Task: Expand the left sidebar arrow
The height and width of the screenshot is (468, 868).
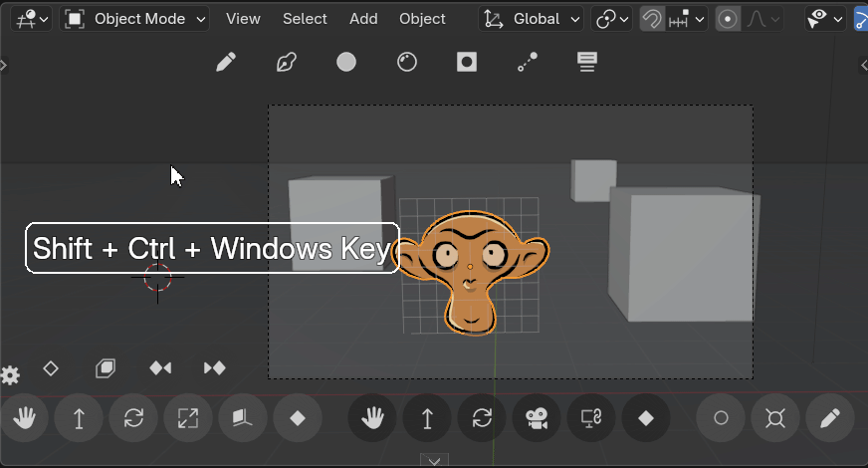Action: click(x=3, y=66)
